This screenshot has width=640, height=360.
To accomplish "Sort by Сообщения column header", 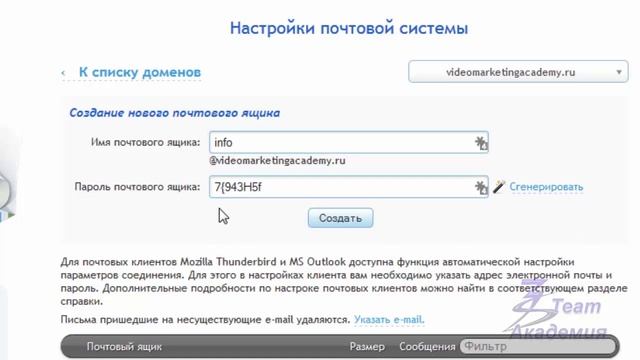I will tap(427, 347).
